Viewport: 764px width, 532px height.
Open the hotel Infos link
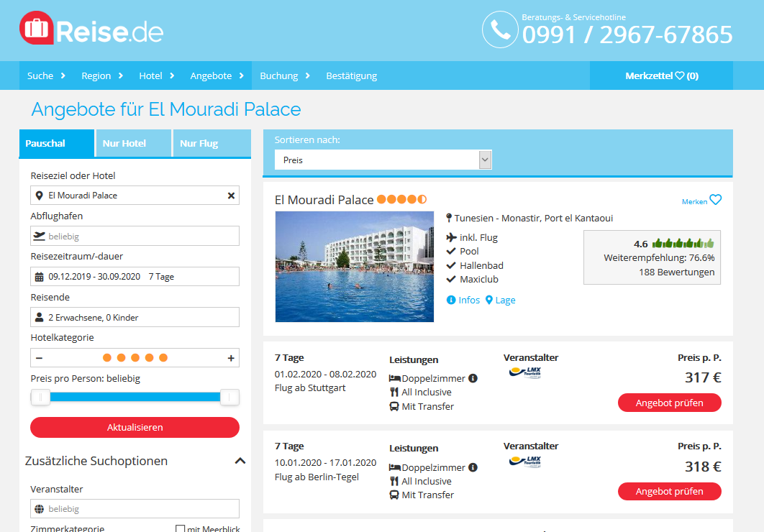click(x=463, y=300)
